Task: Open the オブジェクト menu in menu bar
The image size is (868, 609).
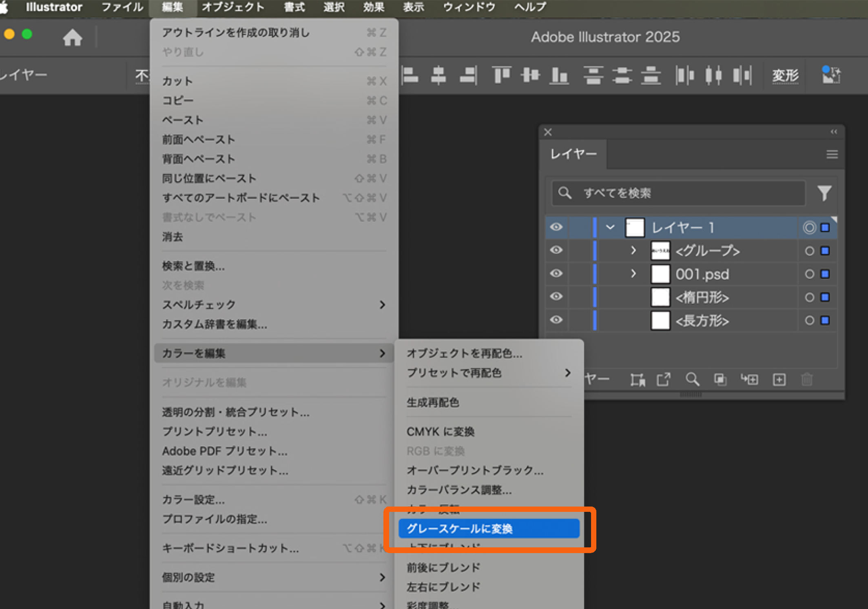Action: 233,7
